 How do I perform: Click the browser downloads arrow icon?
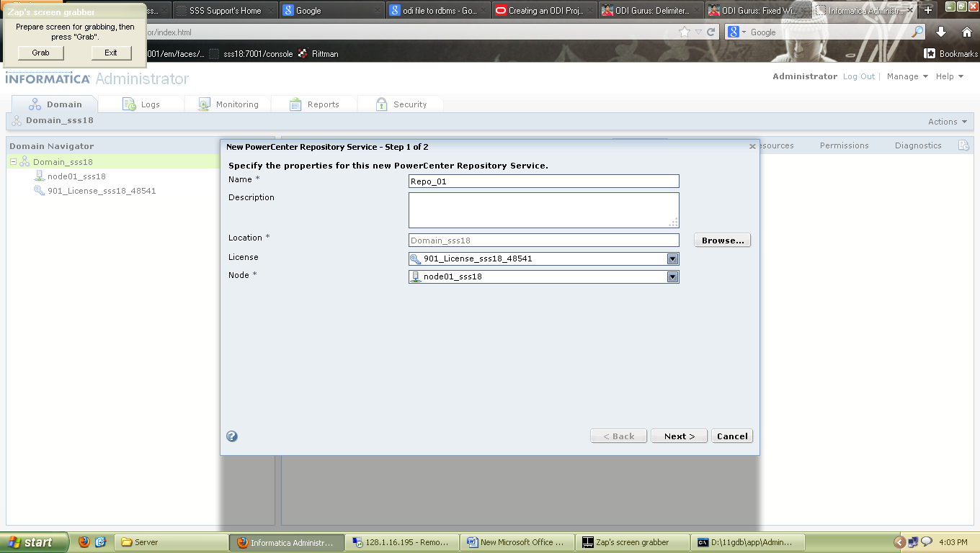tap(941, 32)
